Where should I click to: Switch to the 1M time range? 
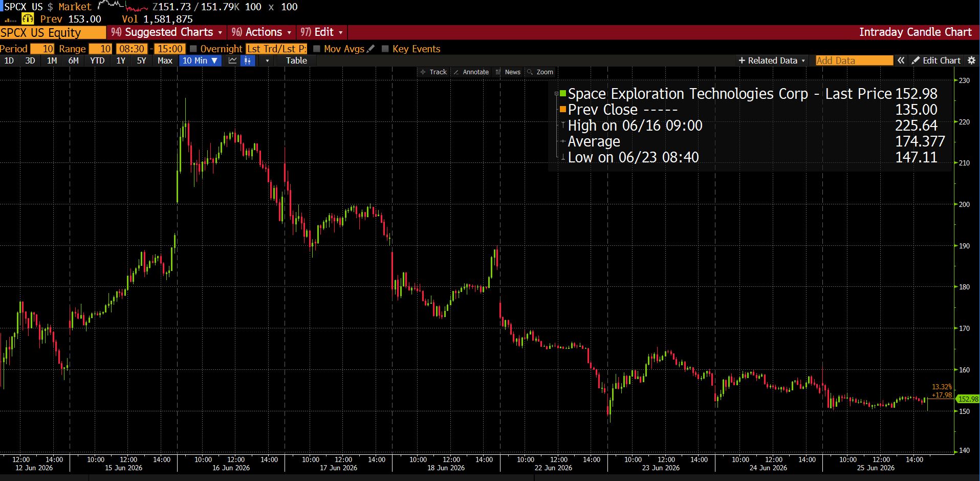pyautogui.click(x=52, y=60)
